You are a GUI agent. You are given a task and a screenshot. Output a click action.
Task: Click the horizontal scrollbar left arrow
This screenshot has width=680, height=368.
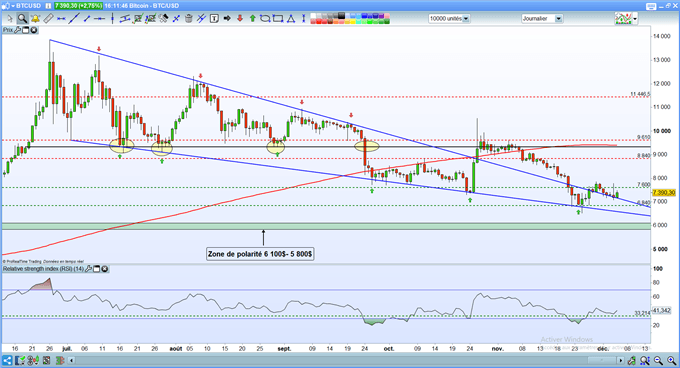(x=72, y=360)
